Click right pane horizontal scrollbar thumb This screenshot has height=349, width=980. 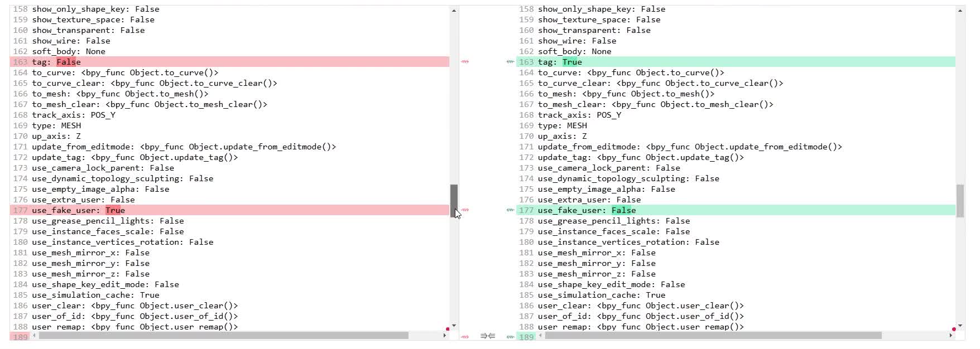point(713,336)
